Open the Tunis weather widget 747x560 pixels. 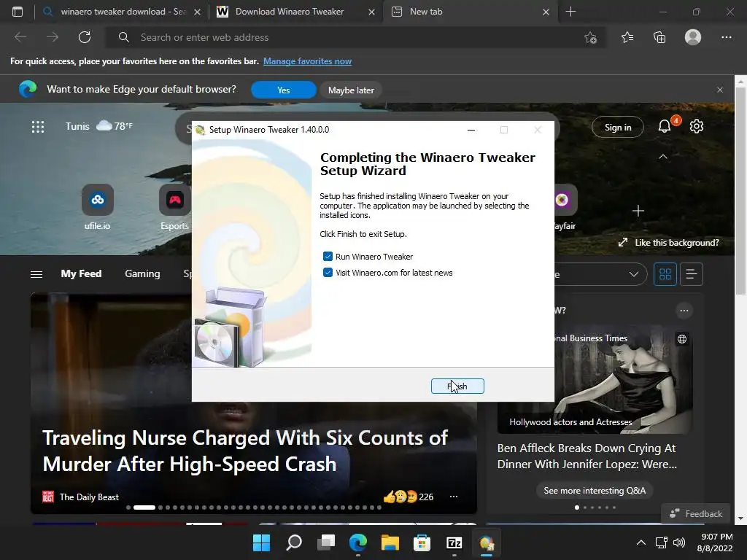pos(99,126)
